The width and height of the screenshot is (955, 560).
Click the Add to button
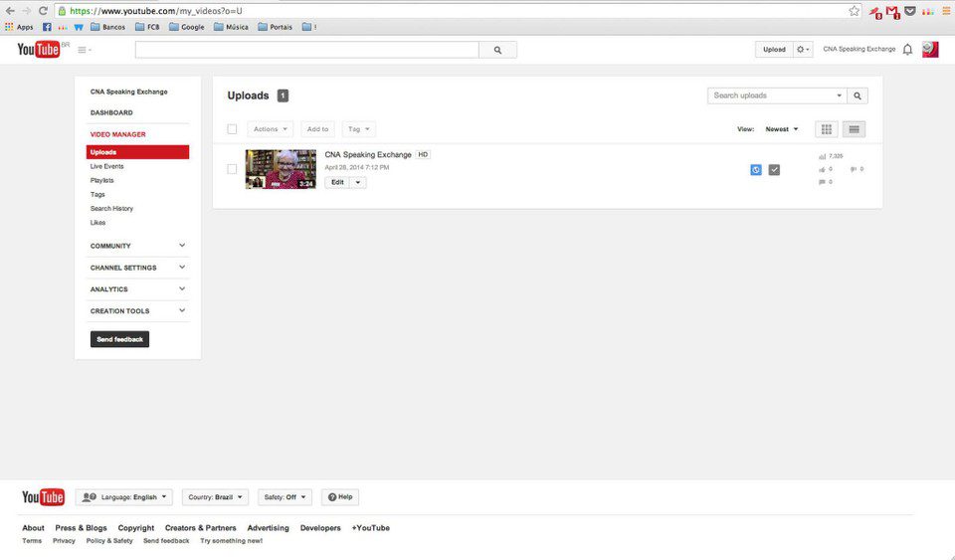point(317,129)
